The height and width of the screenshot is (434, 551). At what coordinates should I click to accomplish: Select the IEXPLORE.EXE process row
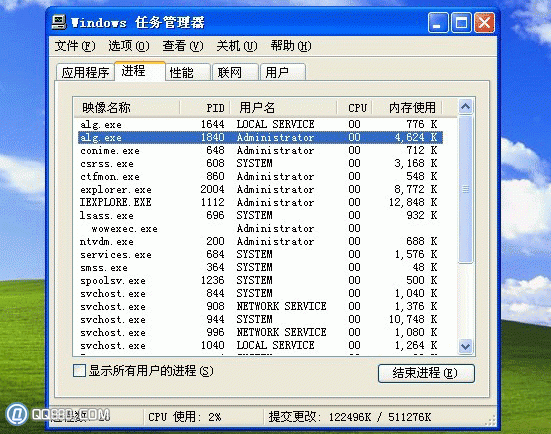point(260,202)
